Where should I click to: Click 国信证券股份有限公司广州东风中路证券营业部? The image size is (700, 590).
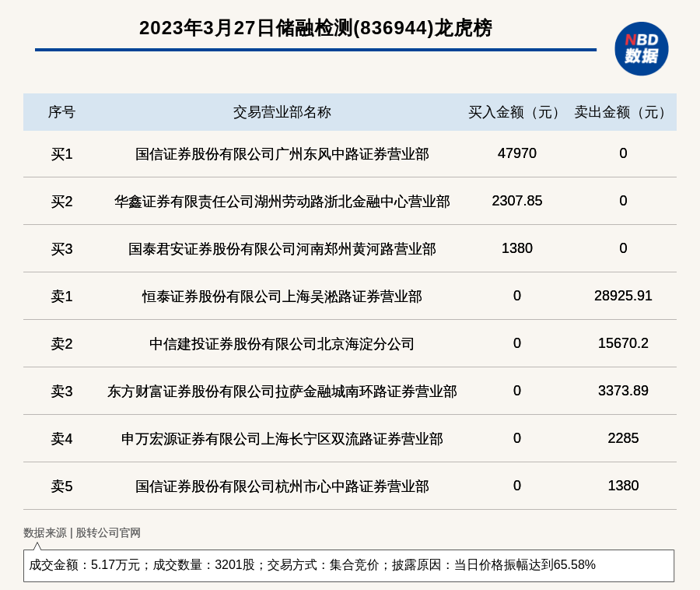pos(282,154)
